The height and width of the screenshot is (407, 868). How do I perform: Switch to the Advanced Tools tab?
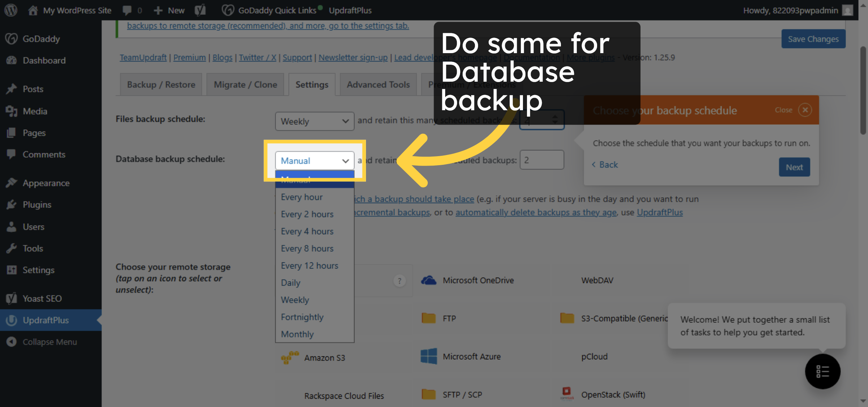coord(378,84)
